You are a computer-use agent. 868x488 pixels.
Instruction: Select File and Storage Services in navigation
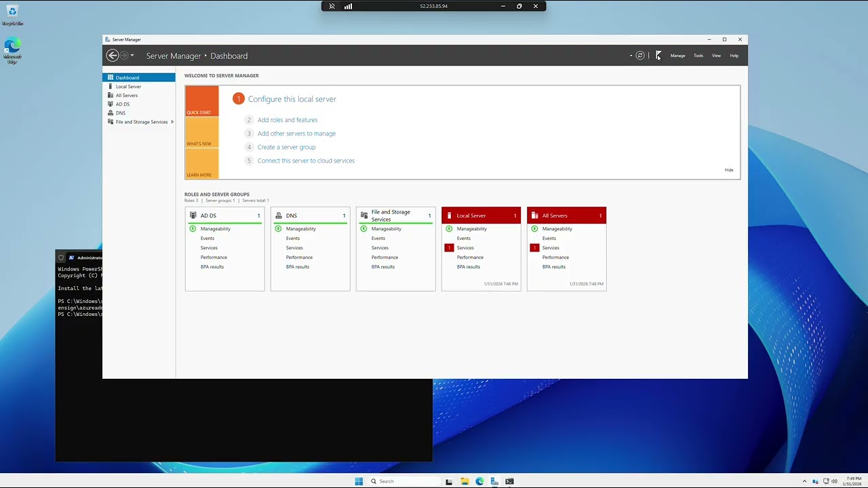point(139,121)
